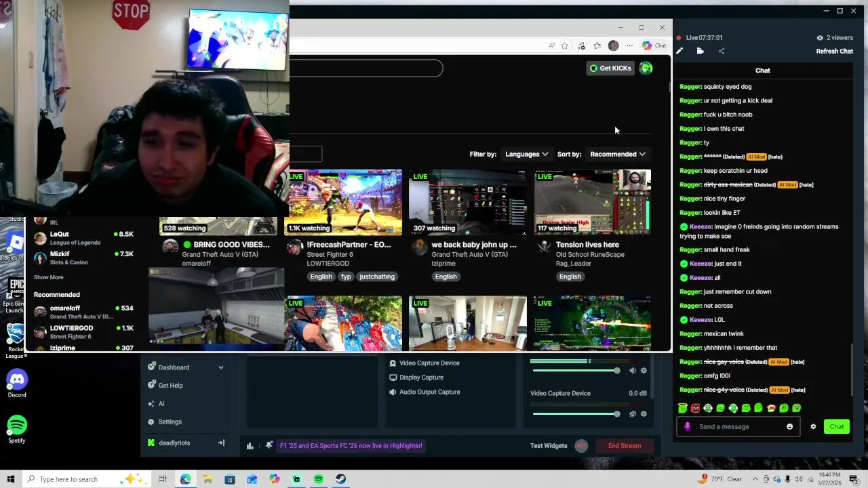Open the Highlighter announcement banner
Image resolution: width=868 pixels, height=488 pixels.
(x=351, y=445)
